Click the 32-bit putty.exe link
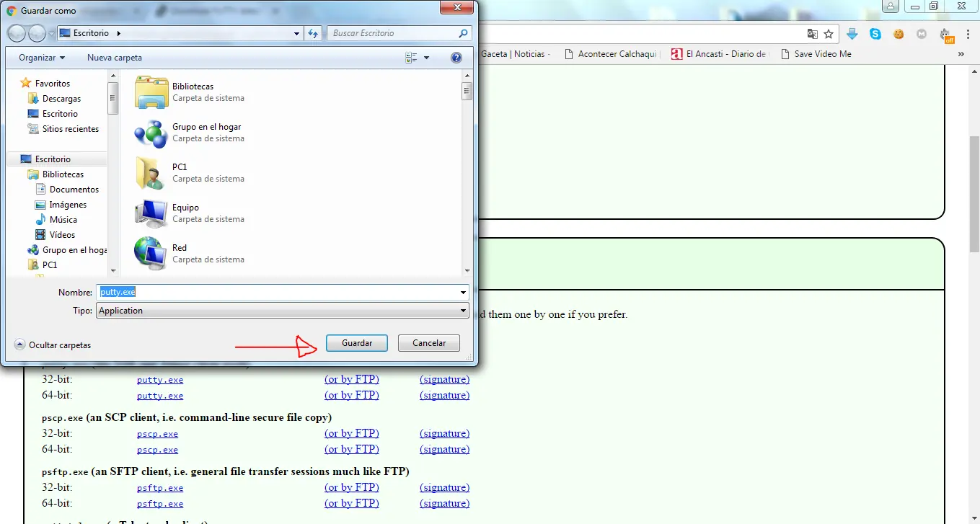This screenshot has height=524, width=980. point(160,380)
